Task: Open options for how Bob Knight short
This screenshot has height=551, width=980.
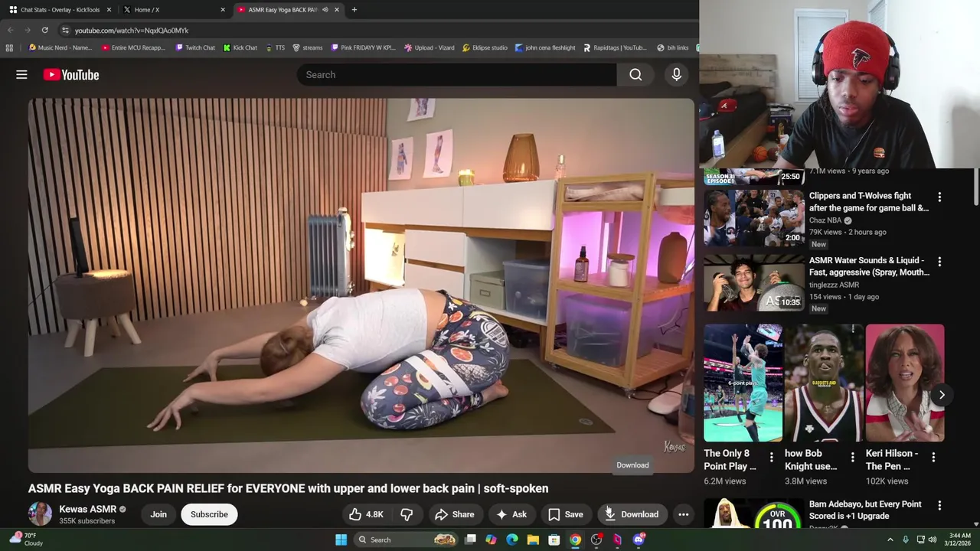Action: tap(852, 457)
